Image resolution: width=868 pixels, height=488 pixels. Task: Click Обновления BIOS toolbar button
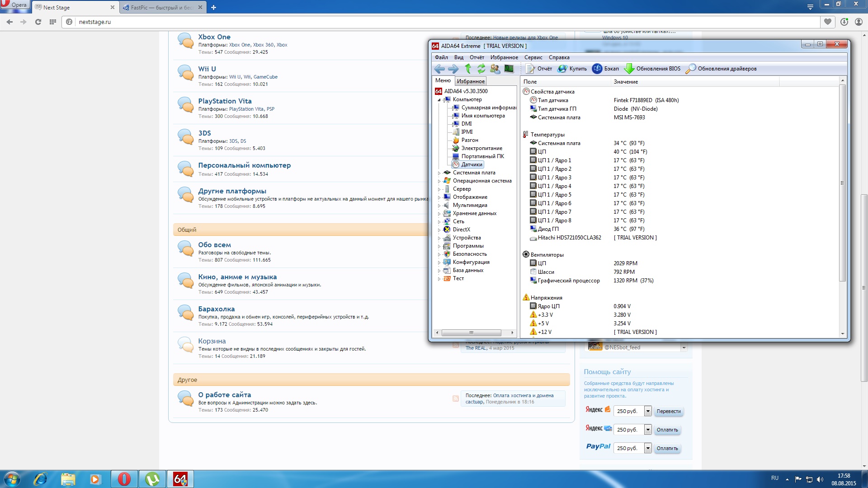click(652, 69)
